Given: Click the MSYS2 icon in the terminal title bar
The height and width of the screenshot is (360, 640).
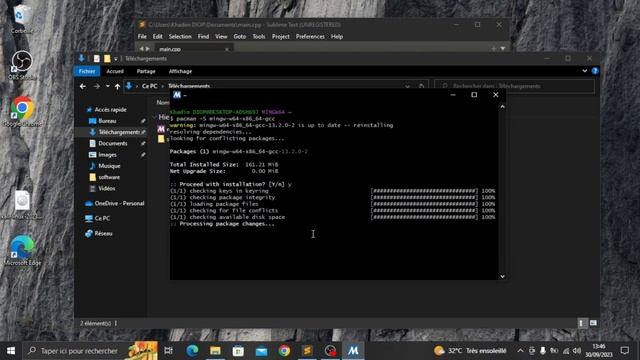Looking at the screenshot, I should (x=177, y=95).
